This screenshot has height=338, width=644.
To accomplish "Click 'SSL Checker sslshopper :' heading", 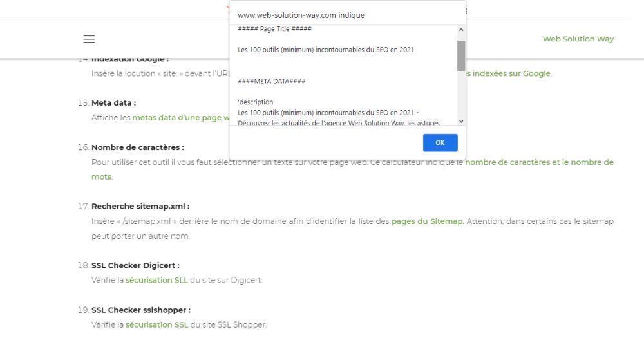I will (x=141, y=310).
